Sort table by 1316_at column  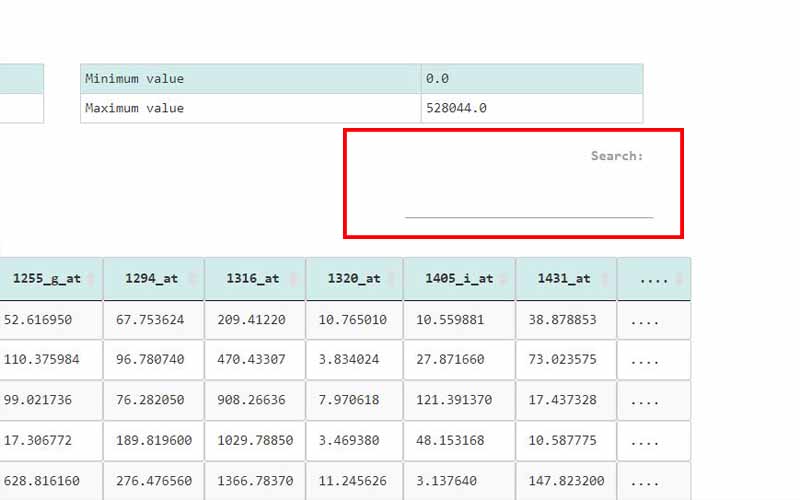click(x=255, y=279)
